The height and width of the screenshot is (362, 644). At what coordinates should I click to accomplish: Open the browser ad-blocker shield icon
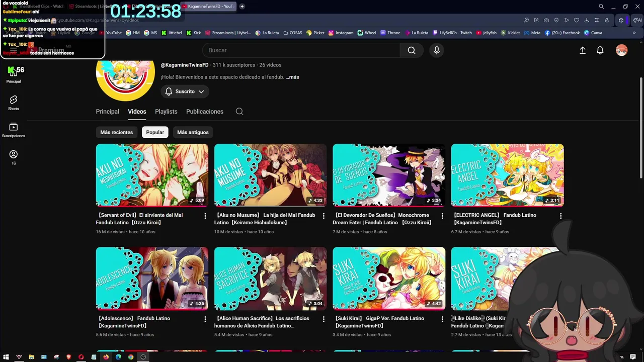point(556,20)
